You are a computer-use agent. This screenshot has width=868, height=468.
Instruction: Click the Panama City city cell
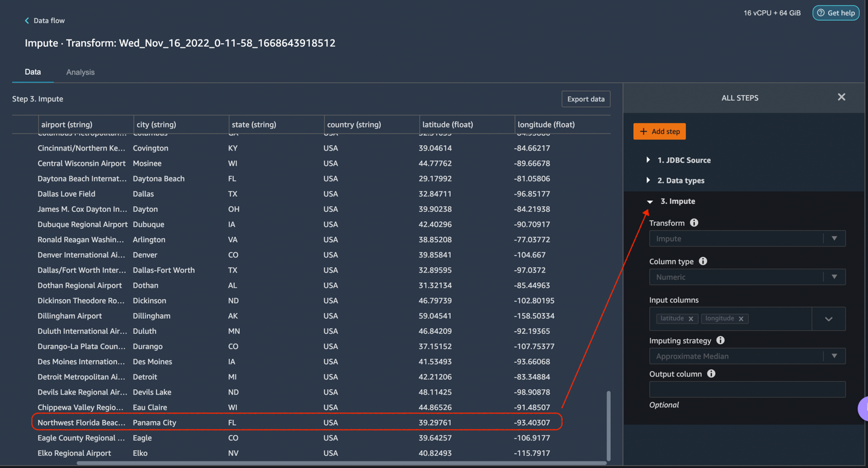tap(155, 422)
